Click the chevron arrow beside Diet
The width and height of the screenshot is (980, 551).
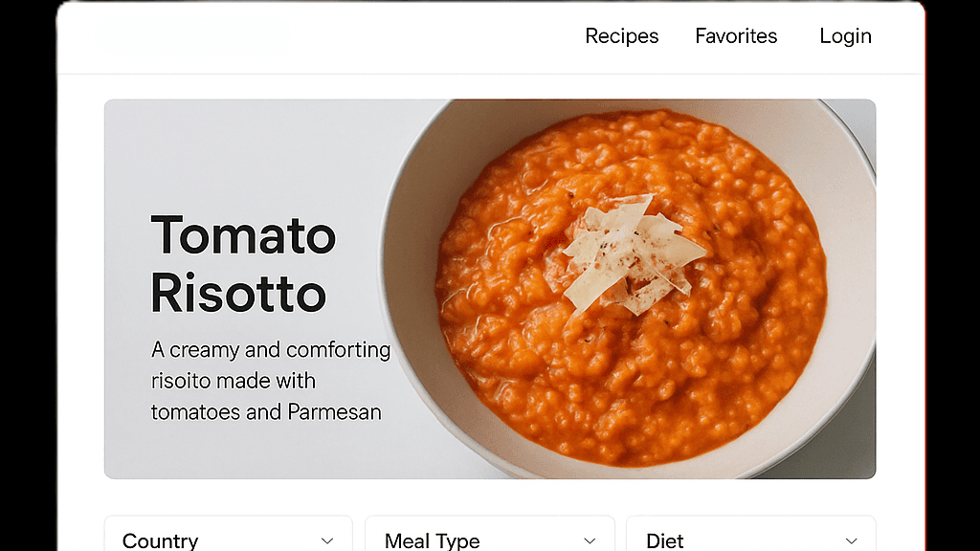pyautogui.click(x=851, y=541)
